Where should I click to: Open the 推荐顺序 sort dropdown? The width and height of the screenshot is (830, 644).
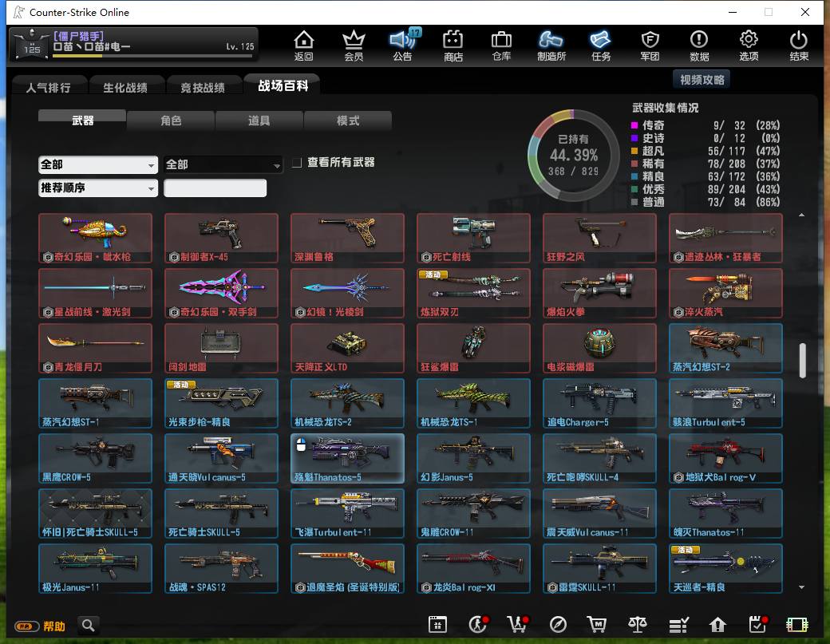coord(98,188)
